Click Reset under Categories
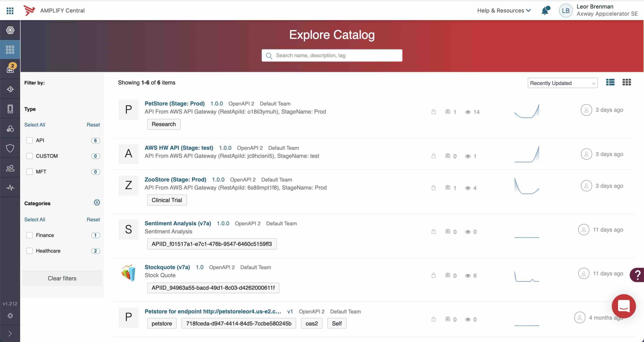This screenshot has height=342, width=644. pyautogui.click(x=93, y=220)
